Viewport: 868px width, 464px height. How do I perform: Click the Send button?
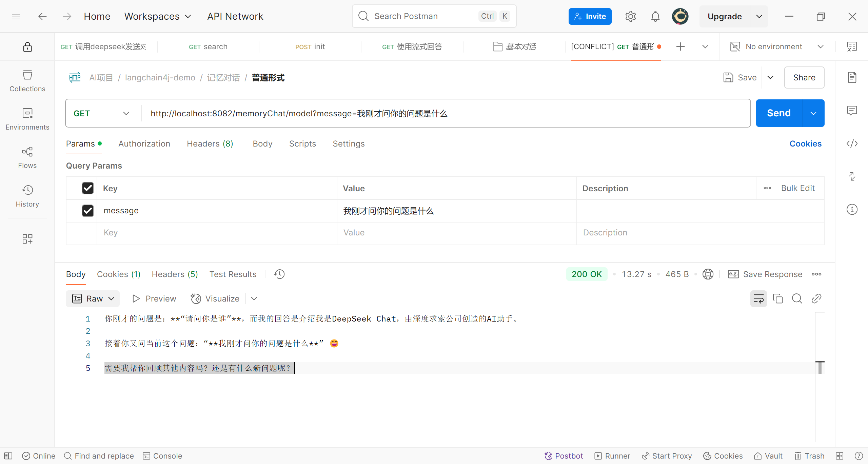pos(778,113)
